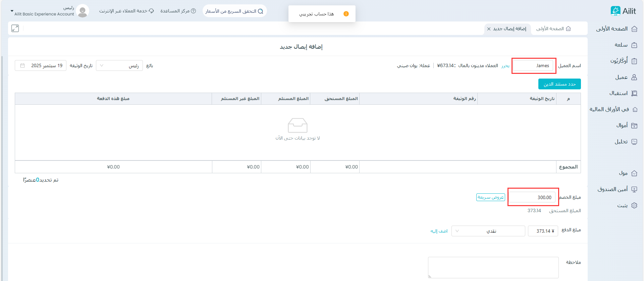This screenshot has height=281, width=644.
Task: Click the ملاحظة notes text area
Action: tap(493, 267)
